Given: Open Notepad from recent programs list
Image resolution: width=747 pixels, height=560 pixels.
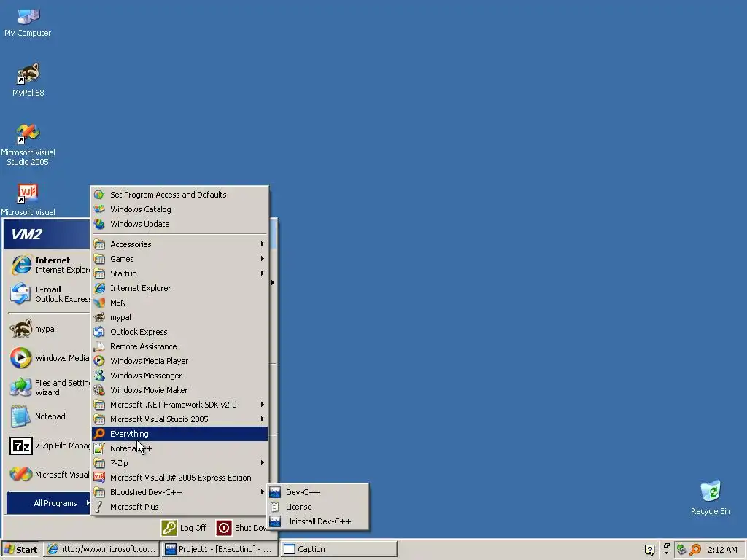Looking at the screenshot, I should tap(48, 416).
